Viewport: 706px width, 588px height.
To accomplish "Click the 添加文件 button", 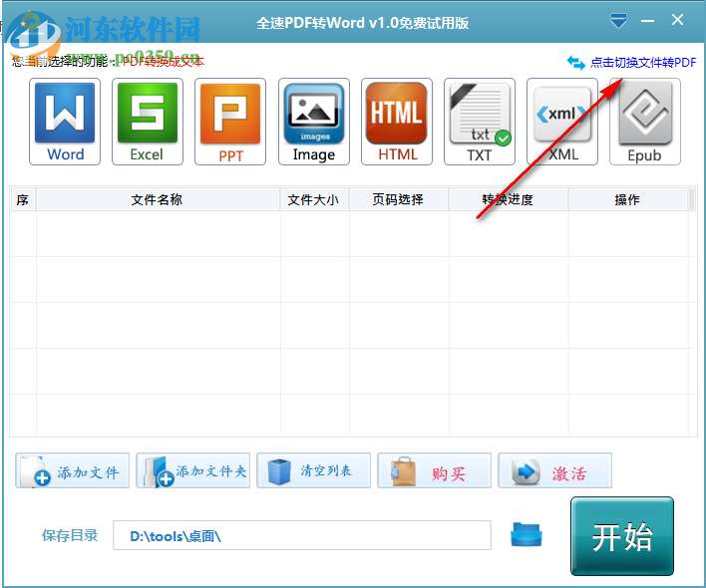I will tap(73, 470).
